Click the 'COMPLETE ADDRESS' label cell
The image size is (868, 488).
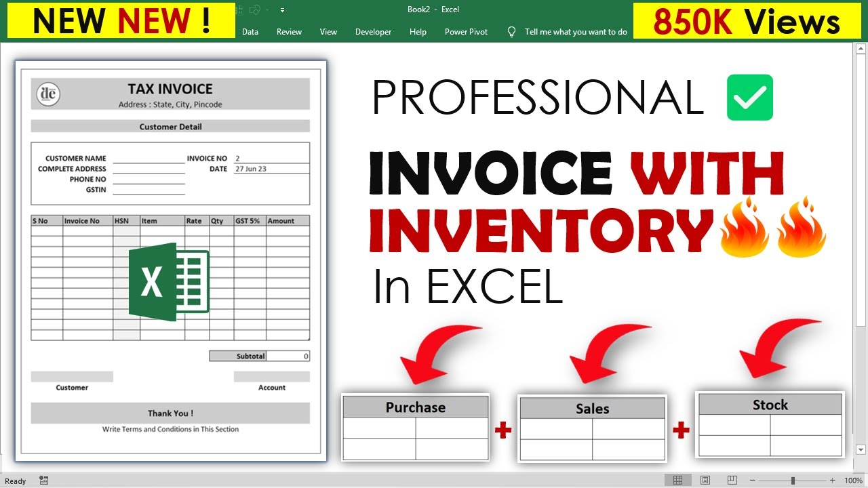72,169
